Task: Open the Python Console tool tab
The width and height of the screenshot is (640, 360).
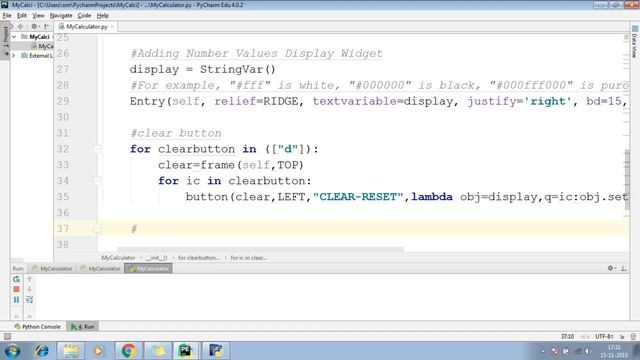Action: [x=37, y=327]
